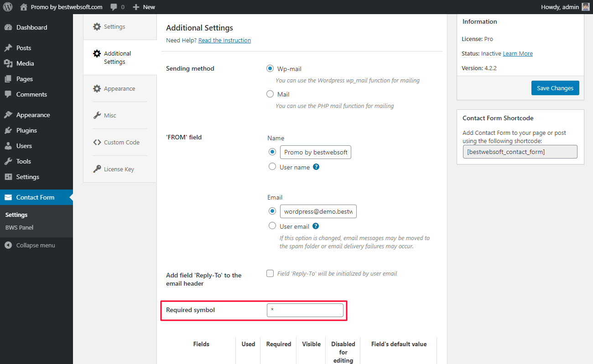Select the contact form shortcode field

click(520, 152)
